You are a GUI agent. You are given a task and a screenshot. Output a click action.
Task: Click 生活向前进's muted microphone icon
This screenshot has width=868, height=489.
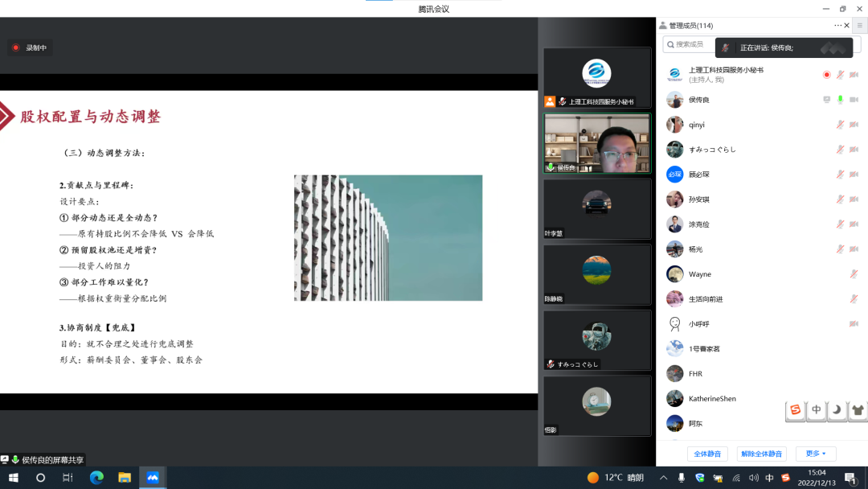[854, 299]
